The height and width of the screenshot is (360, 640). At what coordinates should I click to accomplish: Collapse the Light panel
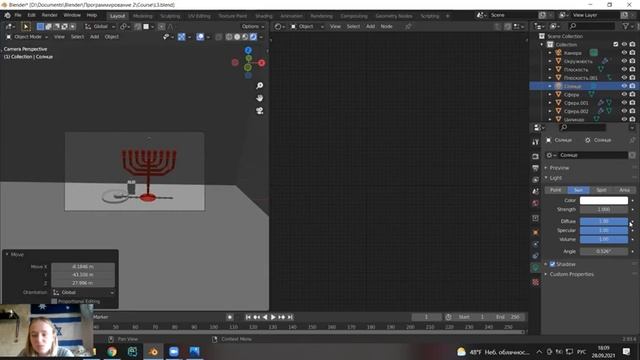point(555,178)
